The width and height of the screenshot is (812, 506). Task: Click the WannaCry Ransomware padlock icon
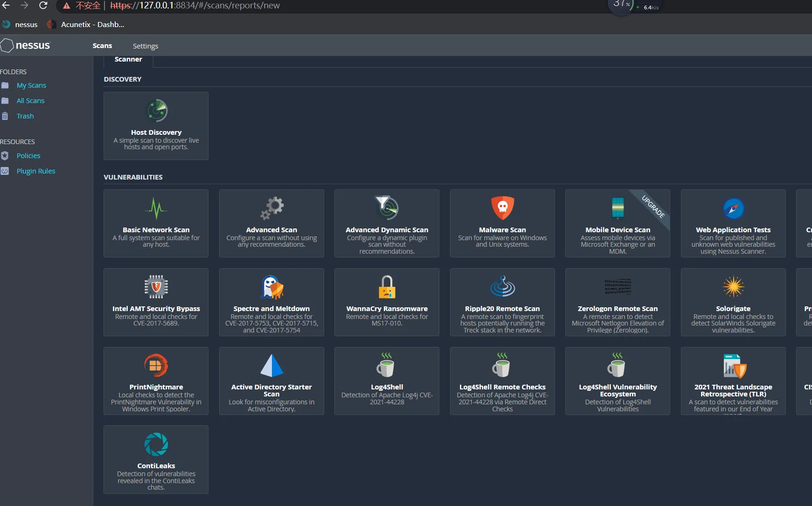coord(387,287)
